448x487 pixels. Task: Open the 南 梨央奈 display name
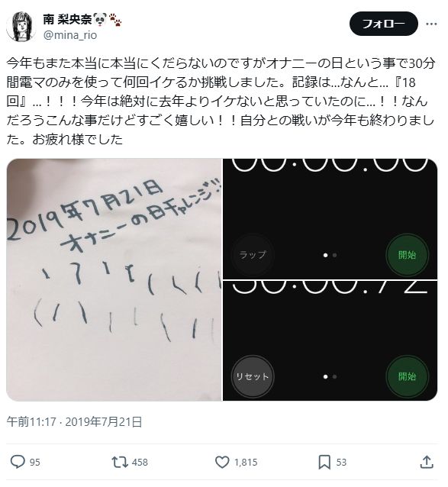coord(67,20)
